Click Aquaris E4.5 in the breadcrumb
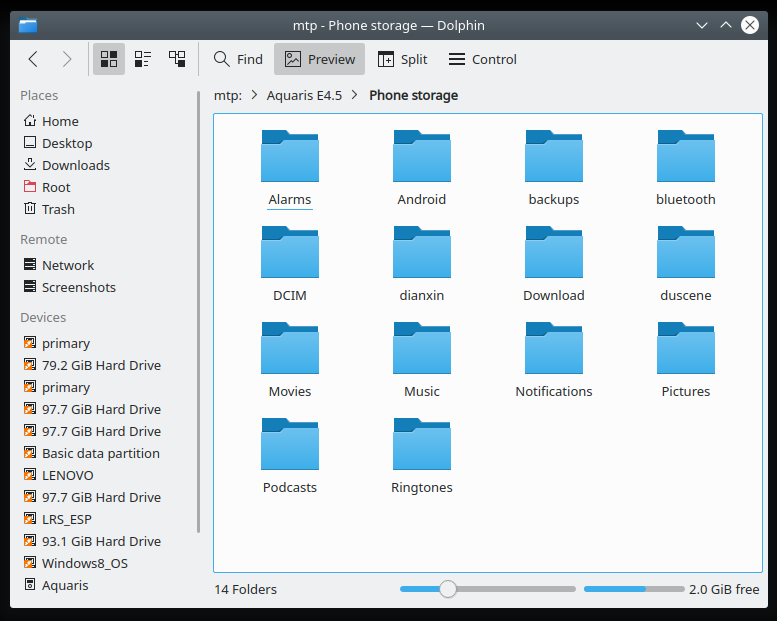Screen dimensions: 777x621 (304, 96)
